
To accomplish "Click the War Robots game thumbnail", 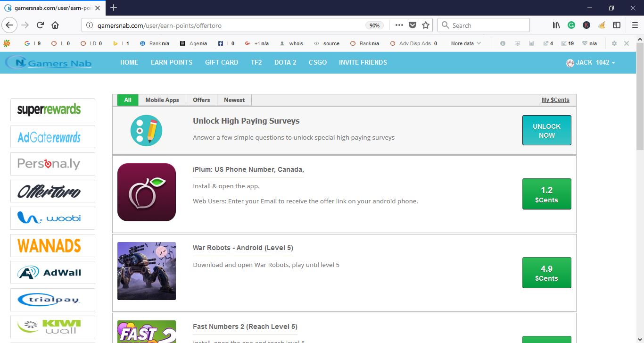I will 147,271.
